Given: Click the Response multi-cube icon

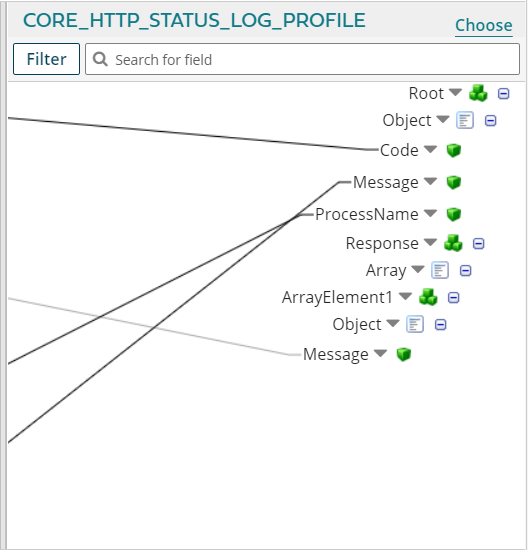Looking at the screenshot, I should (x=453, y=243).
